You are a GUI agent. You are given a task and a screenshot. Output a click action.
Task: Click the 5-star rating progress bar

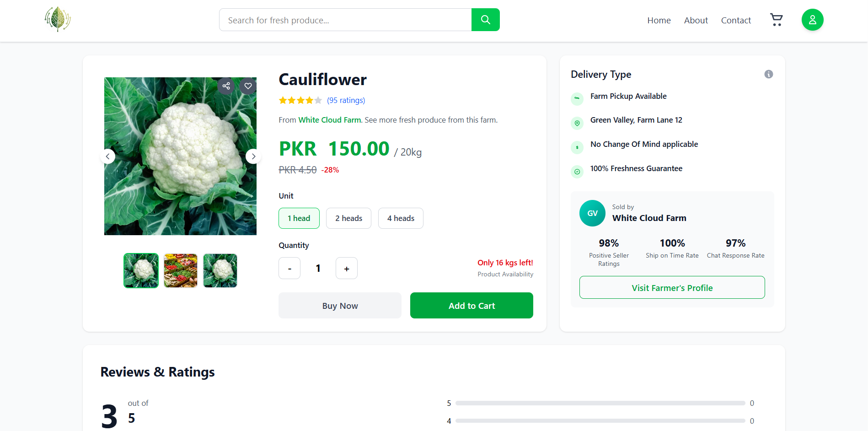(x=600, y=403)
